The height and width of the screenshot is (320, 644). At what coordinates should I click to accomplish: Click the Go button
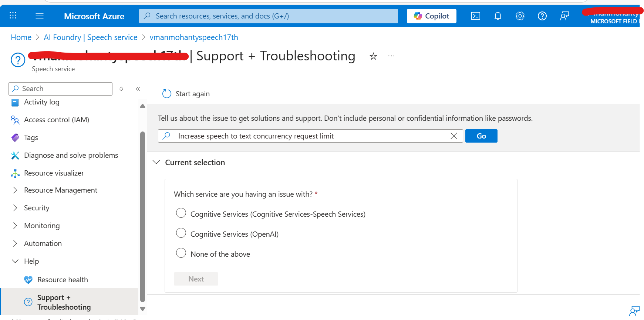click(x=481, y=136)
